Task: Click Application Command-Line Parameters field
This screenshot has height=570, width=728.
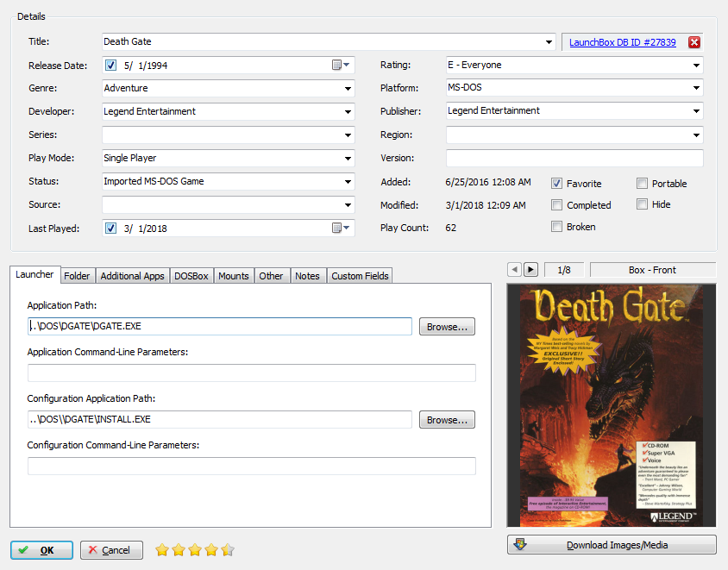Action: (x=252, y=373)
